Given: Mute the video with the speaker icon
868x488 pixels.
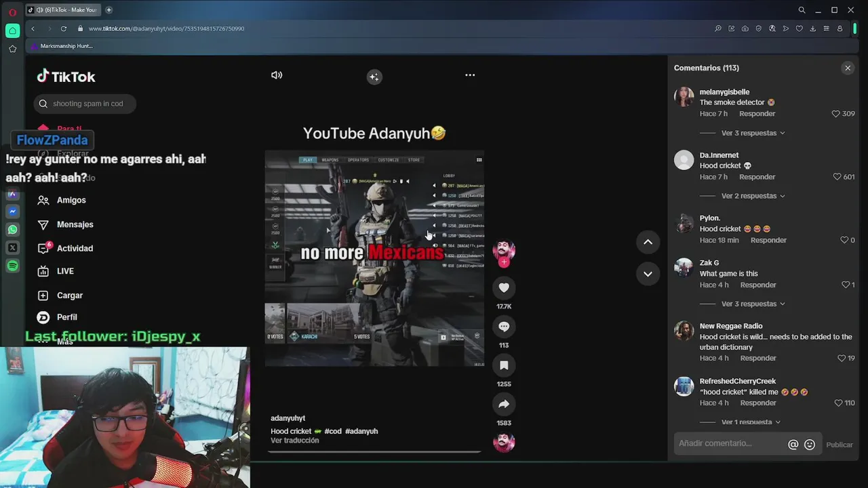Looking at the screenshot, I should [x=277, y=75].
